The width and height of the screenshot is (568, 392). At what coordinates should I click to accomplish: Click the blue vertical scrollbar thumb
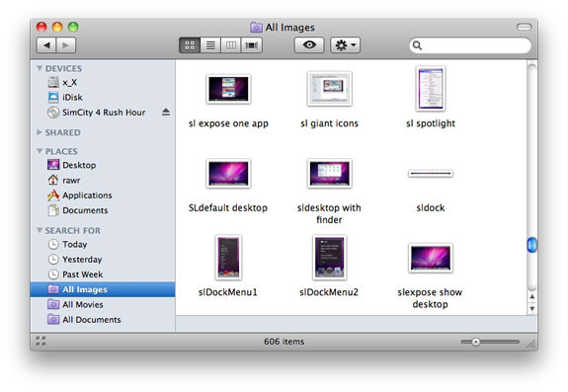(x=531, y=245)
